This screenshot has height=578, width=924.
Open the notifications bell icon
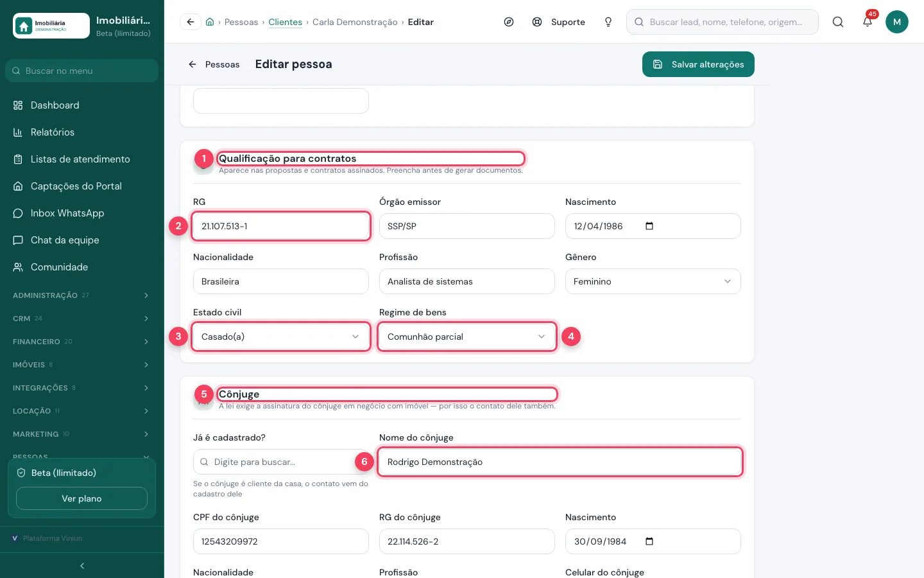[x=868, y=22]
